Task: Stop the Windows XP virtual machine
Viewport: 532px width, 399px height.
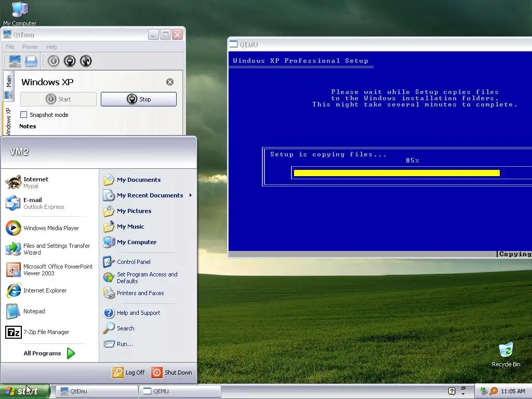Action: coord(138,99)
